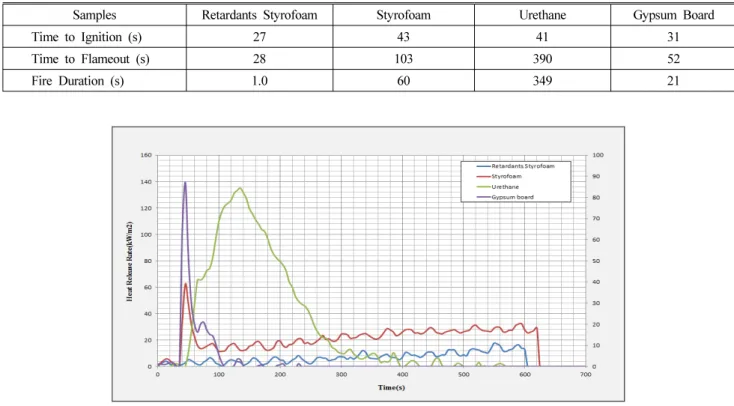Select the 200 tick on time axis

[280, 375]
